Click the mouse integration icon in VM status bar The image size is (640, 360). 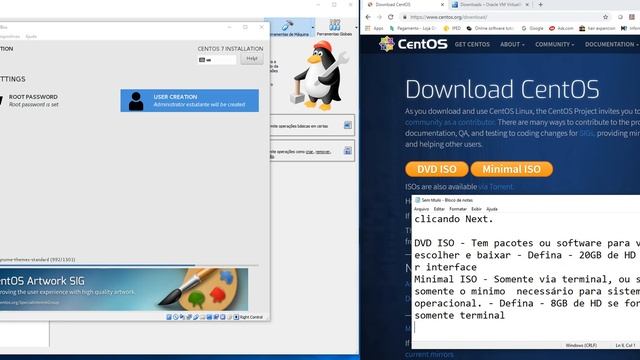pyautogui.click(x=229, y=317)
